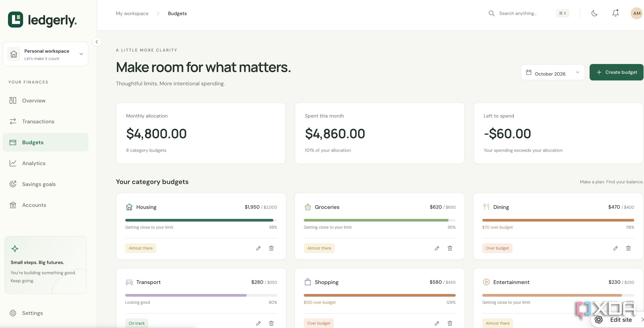
Task: Click the Create budget button
Action: point(616,72)
